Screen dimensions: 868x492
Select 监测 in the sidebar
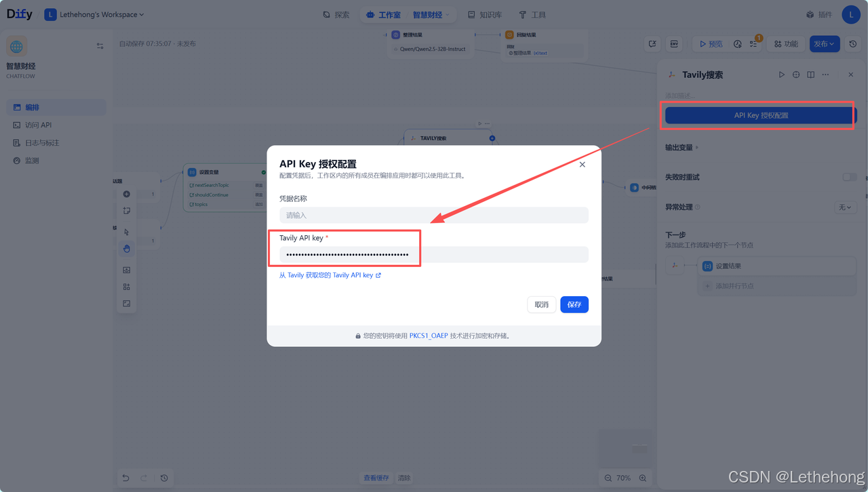pyautogui.click(x=56, y=161)
